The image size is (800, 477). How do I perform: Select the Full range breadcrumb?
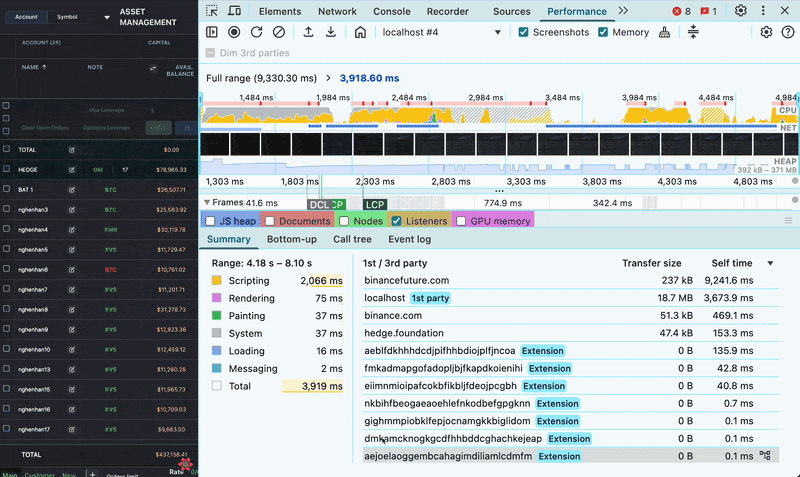pos(261,78)
